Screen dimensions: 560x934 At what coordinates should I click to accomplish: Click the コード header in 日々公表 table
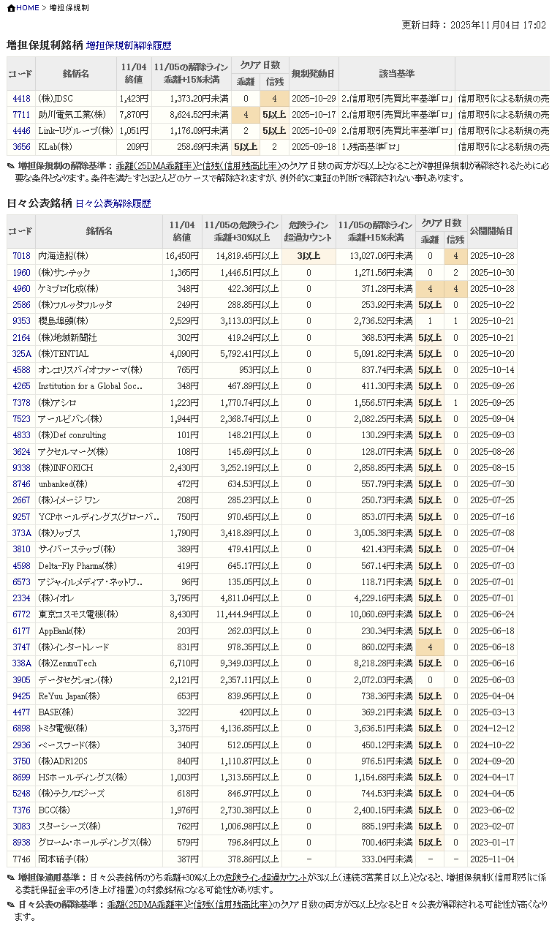click(x=20, y=231)
